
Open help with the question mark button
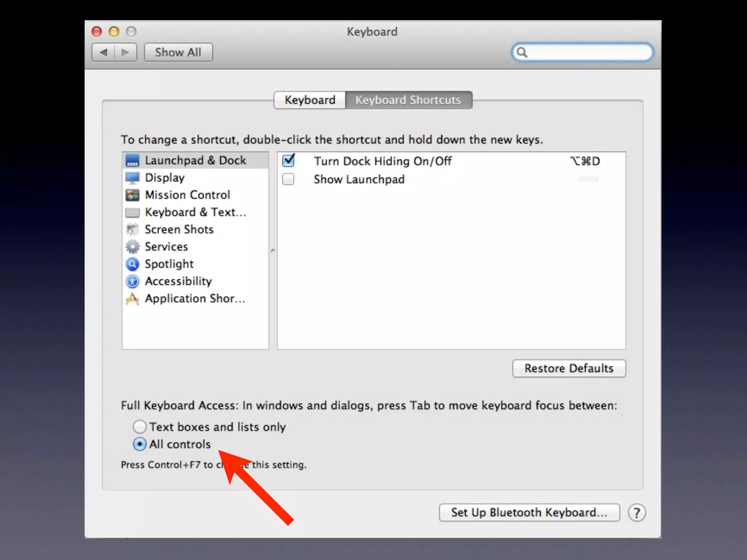(636, 513)
